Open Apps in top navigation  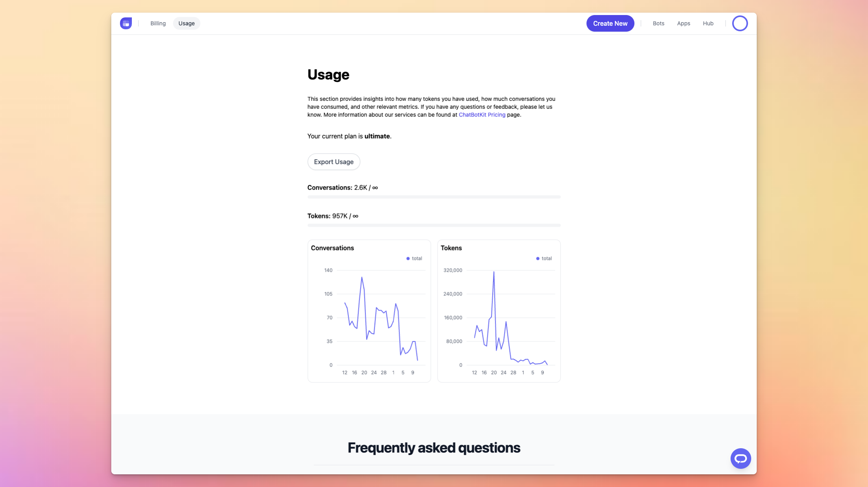[683, 23]
